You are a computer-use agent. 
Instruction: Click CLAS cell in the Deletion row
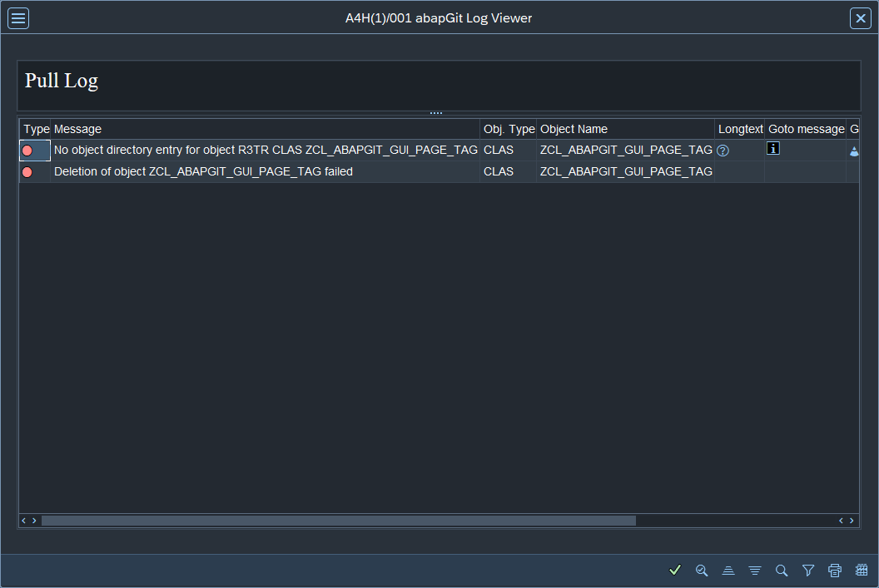tap(509, 172)
